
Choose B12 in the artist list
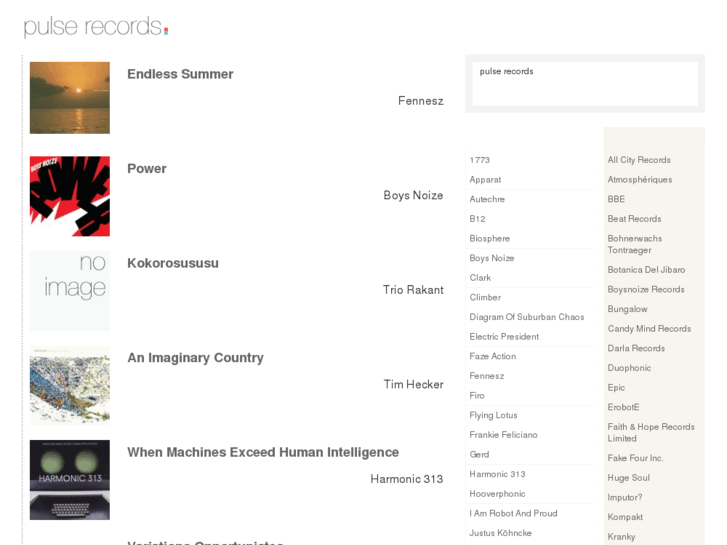tap(477, 219)
